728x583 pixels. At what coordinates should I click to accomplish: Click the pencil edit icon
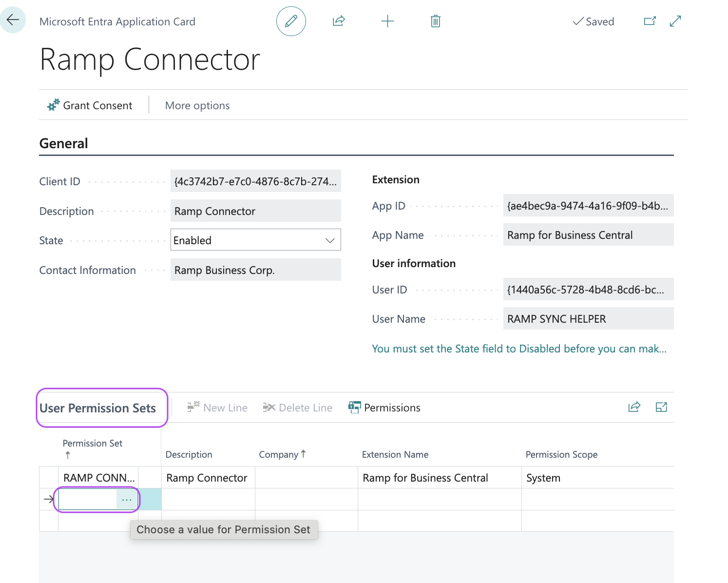(291, 21)
